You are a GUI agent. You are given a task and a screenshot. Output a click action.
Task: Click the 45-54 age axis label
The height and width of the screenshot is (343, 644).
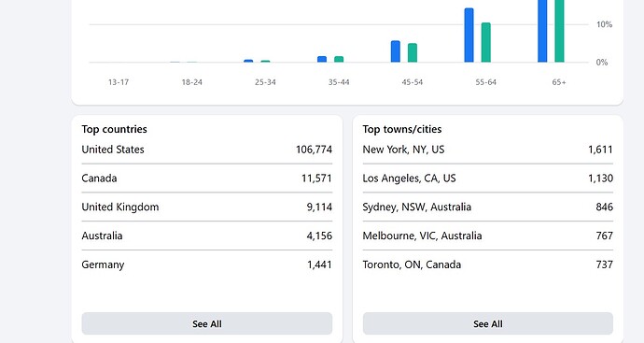[413, 82]
